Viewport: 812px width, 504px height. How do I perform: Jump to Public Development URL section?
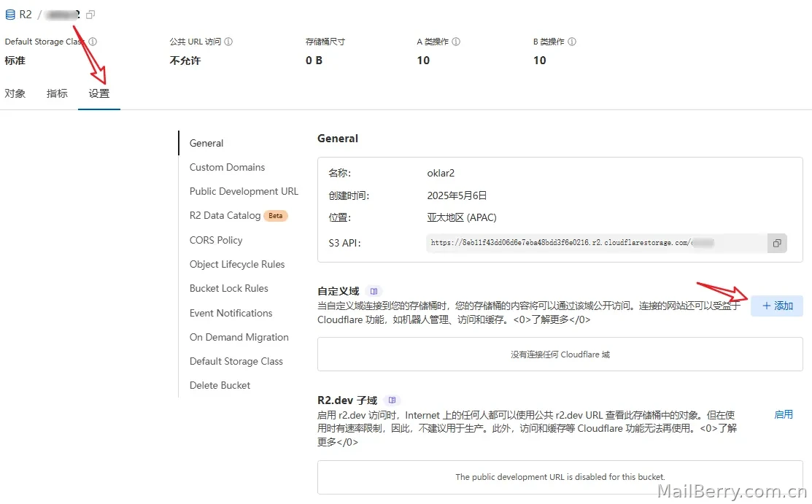tap(244, 191)
